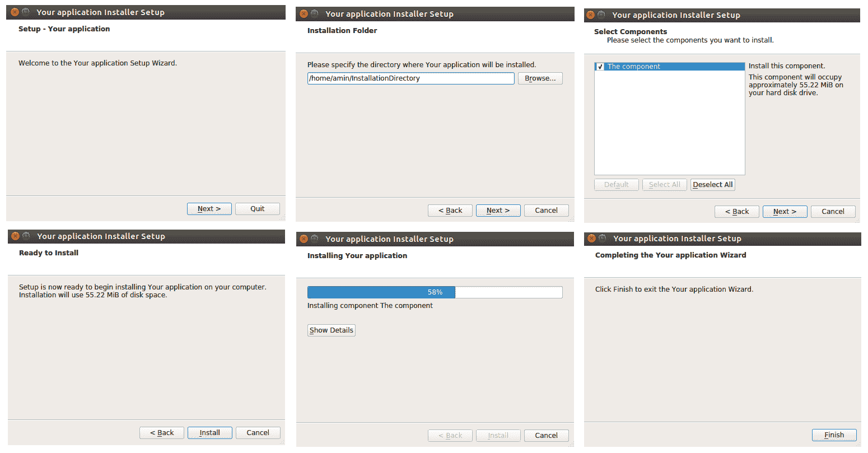Go Back from the Installation Folder page
Viewport: 868px width, 453px height.
(450, 211)
